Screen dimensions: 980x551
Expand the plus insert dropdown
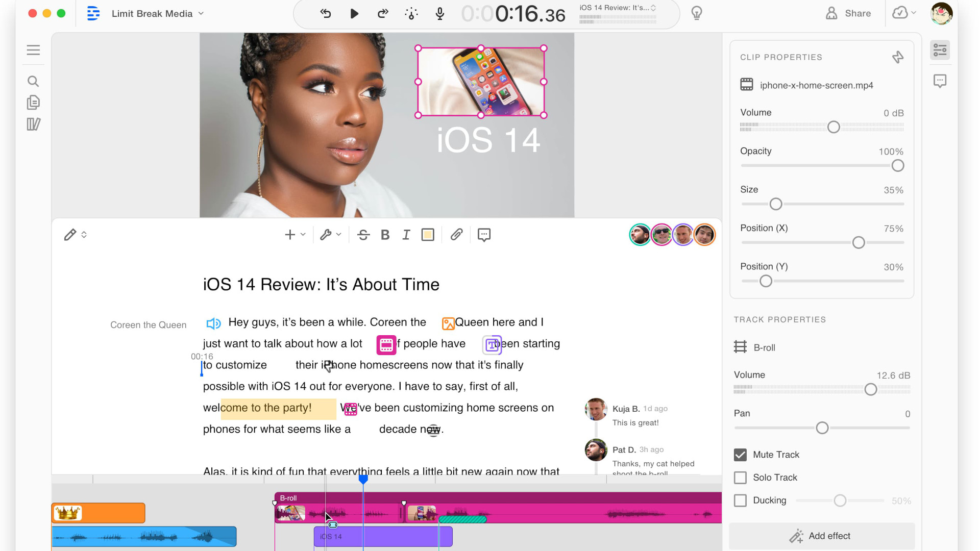pyautogui.click(x=295, y=235)
